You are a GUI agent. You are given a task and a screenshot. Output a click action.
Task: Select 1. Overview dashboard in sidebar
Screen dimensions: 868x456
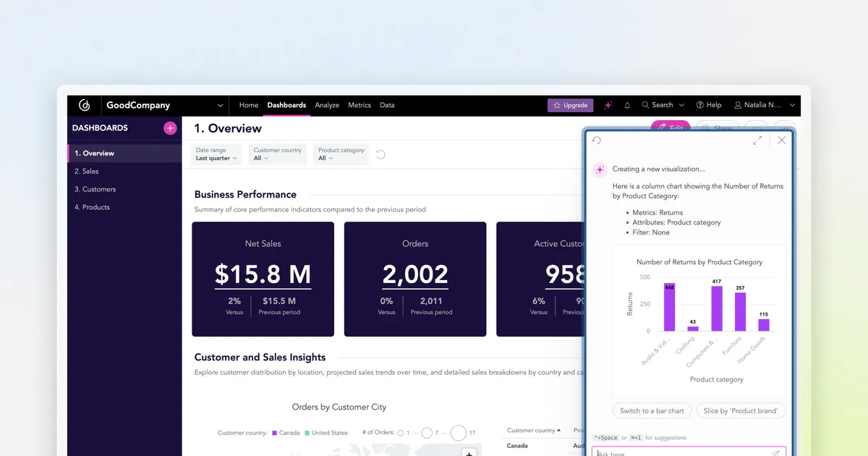point(124,153)
